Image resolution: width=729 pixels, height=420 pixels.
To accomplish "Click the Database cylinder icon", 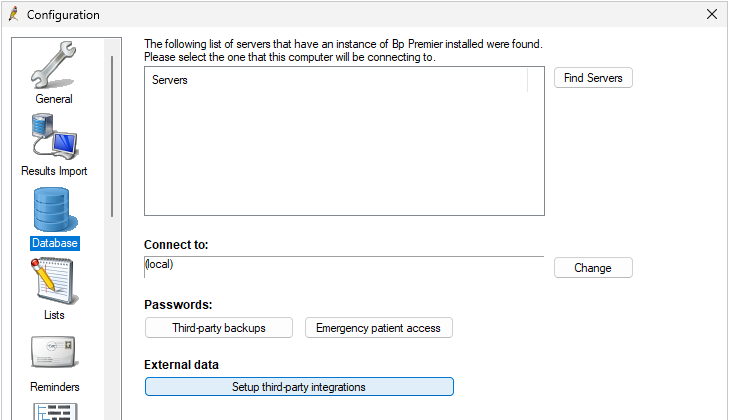I will pos(54,208).
